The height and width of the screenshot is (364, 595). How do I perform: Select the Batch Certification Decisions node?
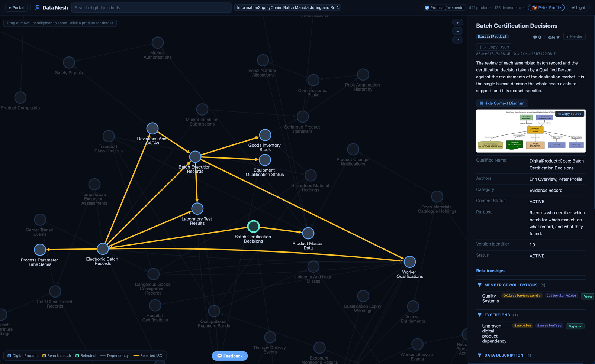pos(253,226)
